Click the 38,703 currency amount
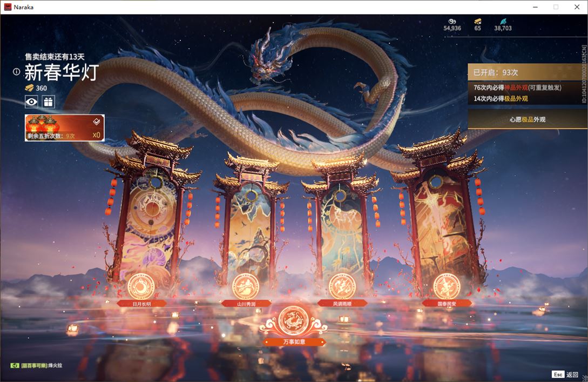The height and width of the screenshot is (382, 588). [x=503, y=28]
